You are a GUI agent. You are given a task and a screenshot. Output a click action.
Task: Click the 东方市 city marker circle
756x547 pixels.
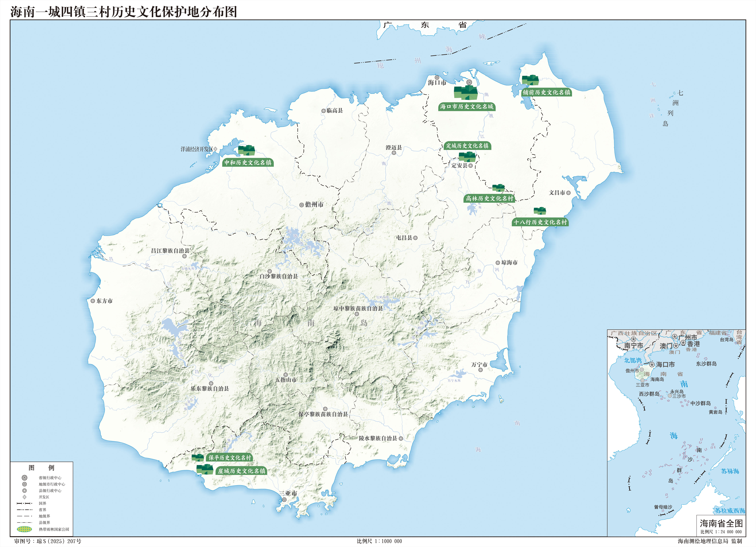pos(93,301)
